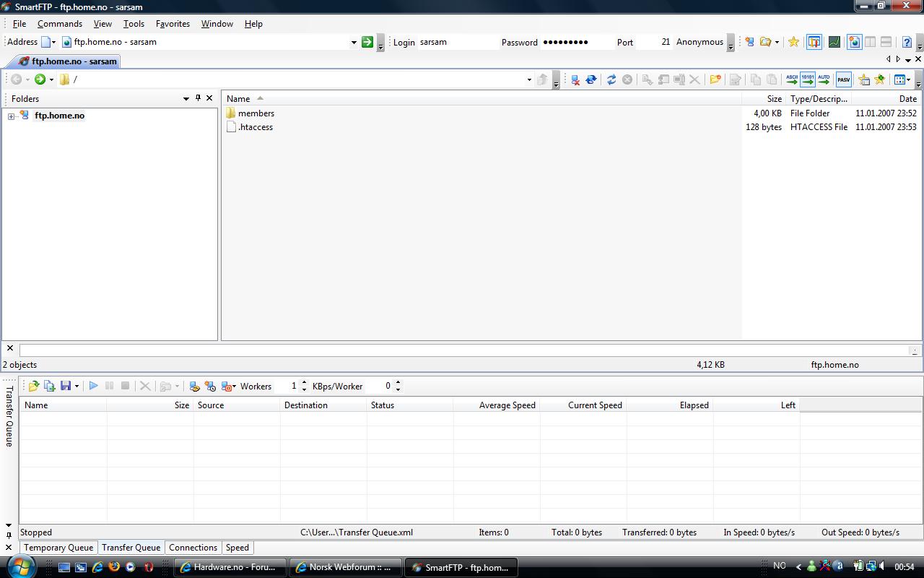This screenshot has width=924, height=578.
Task: Go forward with the green Forward arrow
Action: (40, 79)
